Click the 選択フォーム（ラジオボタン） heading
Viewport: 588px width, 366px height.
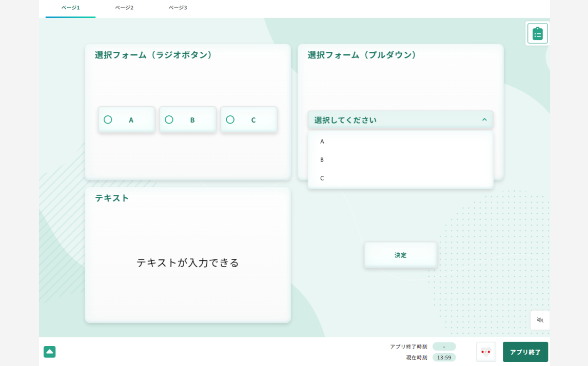[153, 55]
